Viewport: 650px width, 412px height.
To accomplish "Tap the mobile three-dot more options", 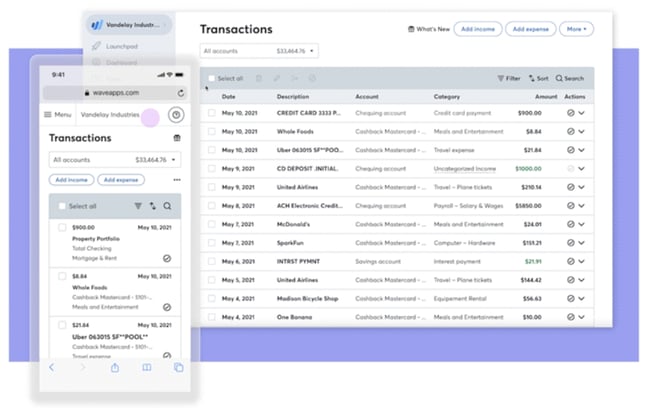I will click(x=177, y=180).
